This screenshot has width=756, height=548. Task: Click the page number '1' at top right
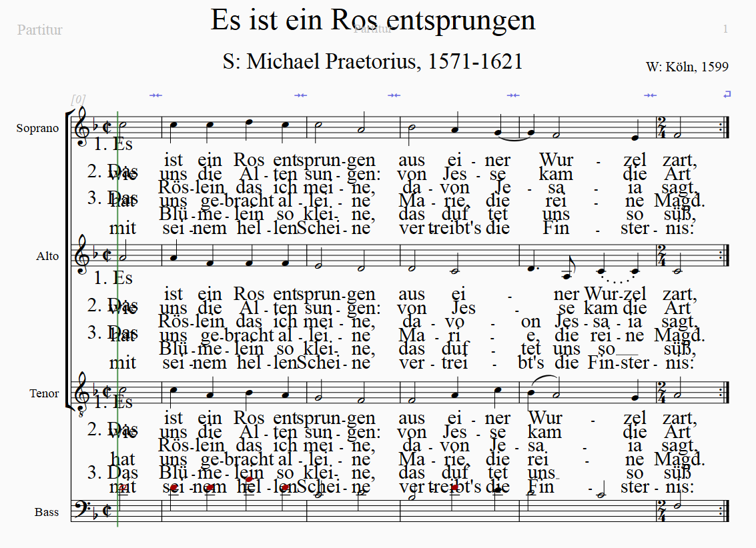coord(725,29)
